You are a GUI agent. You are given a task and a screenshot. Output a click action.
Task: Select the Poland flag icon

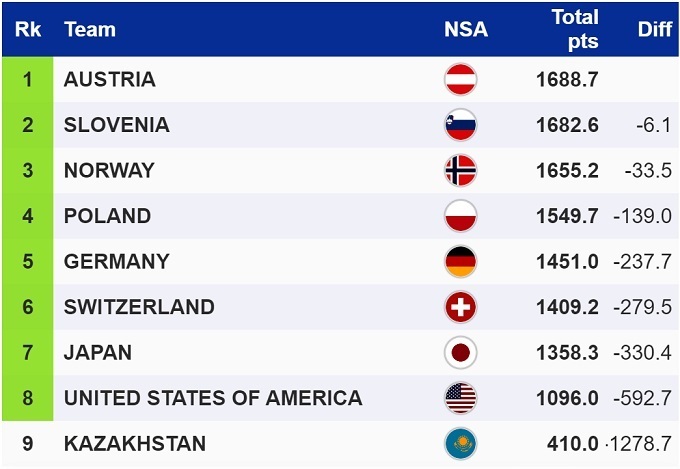pyautogui.click(x=461, y=216)
